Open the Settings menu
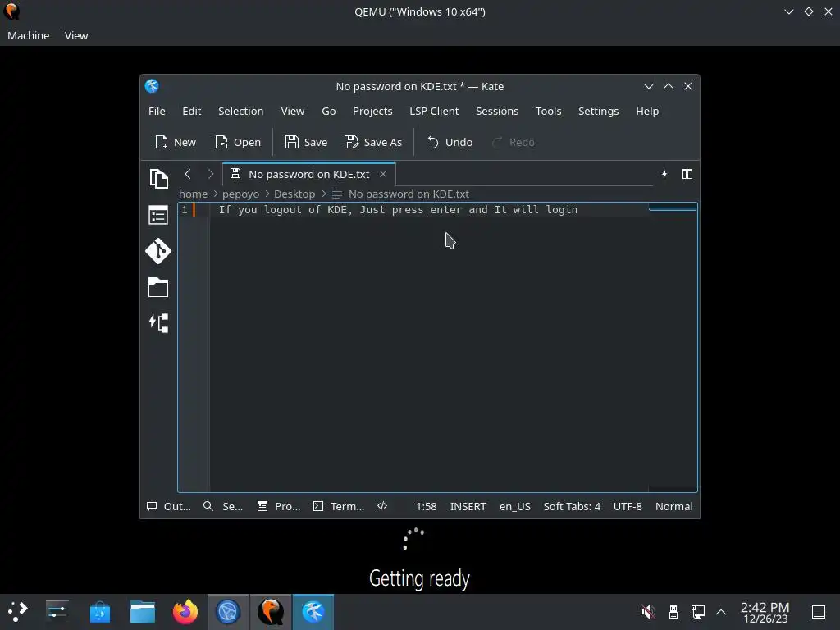 598,111
